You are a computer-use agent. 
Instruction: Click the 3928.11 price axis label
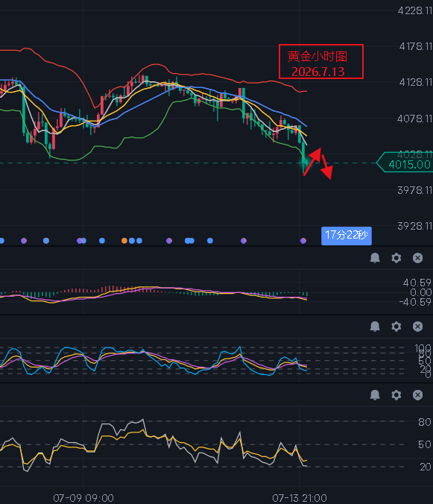click(x=415, y=226)
